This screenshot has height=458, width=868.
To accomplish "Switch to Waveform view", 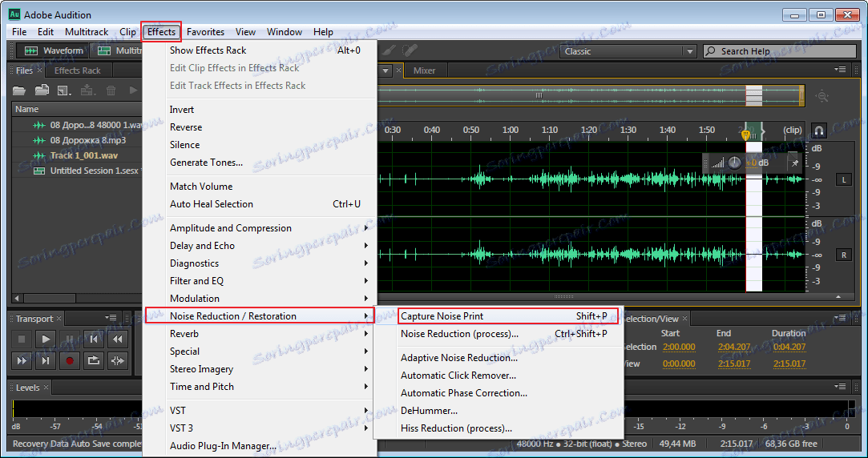I will [53, 51].
